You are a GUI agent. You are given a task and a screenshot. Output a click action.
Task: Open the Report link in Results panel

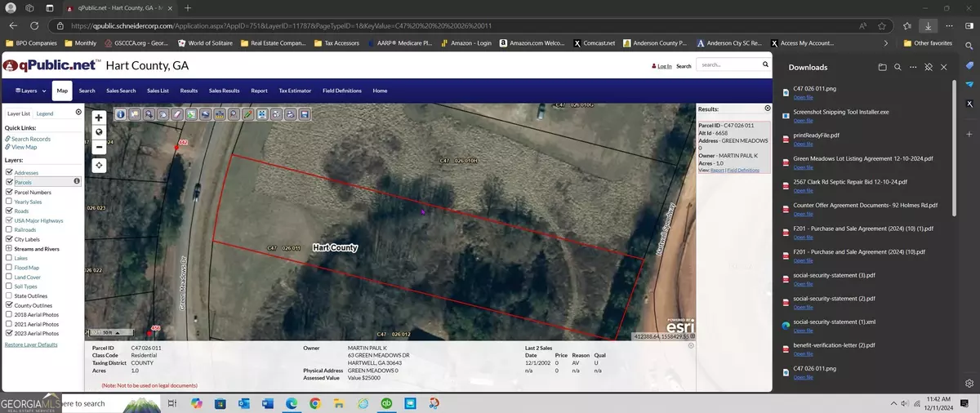pos(717,171)
